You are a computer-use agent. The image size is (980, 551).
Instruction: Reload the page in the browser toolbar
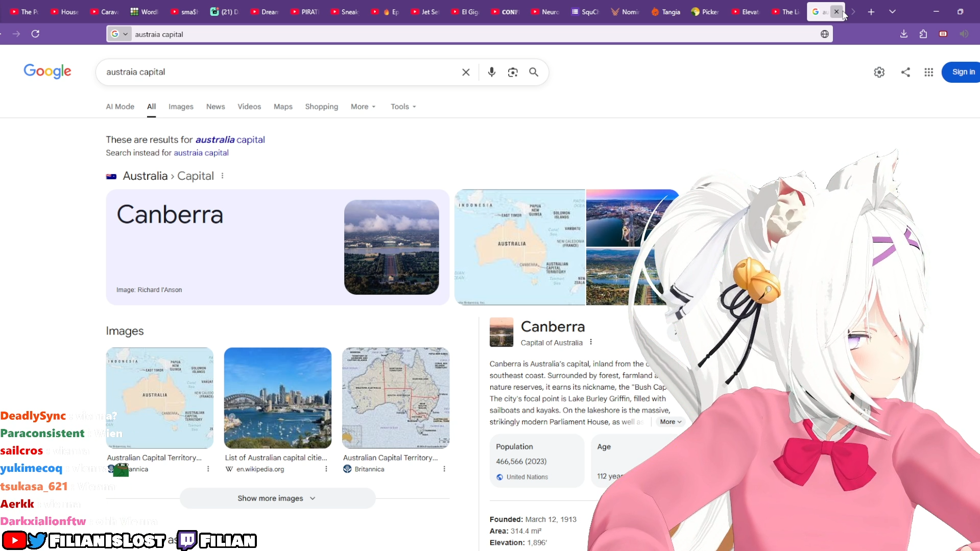click(35, 34)
